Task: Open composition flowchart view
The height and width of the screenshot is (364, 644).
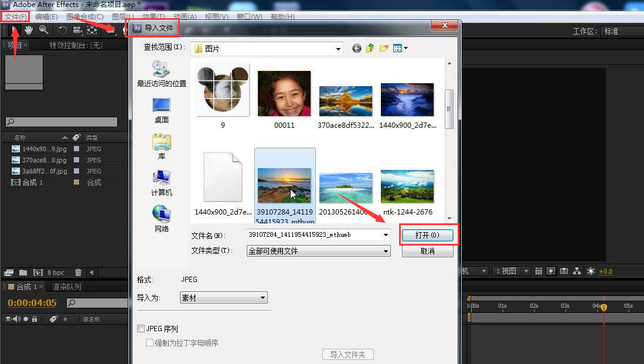Action: (577, 271)
